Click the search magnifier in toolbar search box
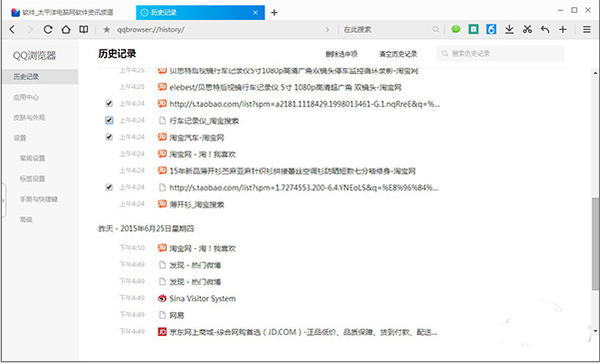 click(x=435, y=30)
